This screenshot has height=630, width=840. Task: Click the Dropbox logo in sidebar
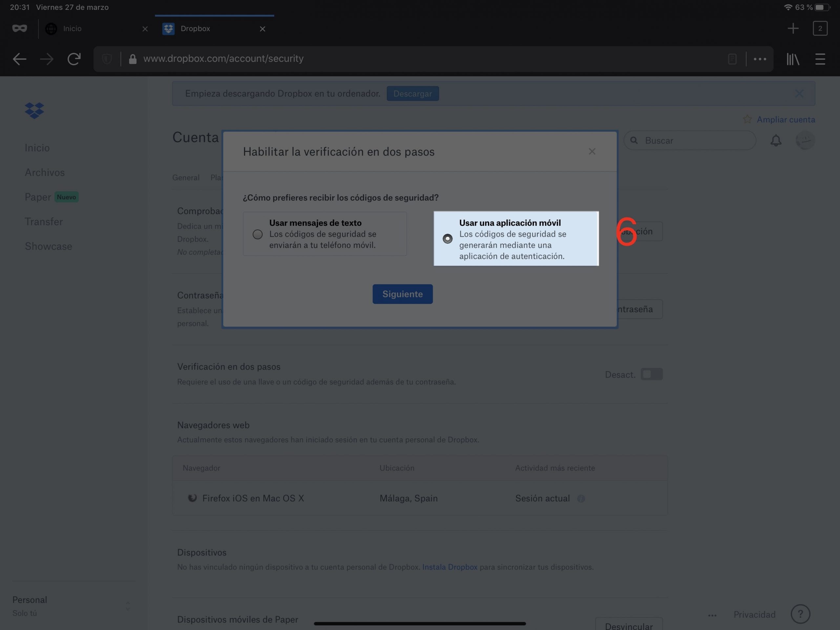[34, 111]
